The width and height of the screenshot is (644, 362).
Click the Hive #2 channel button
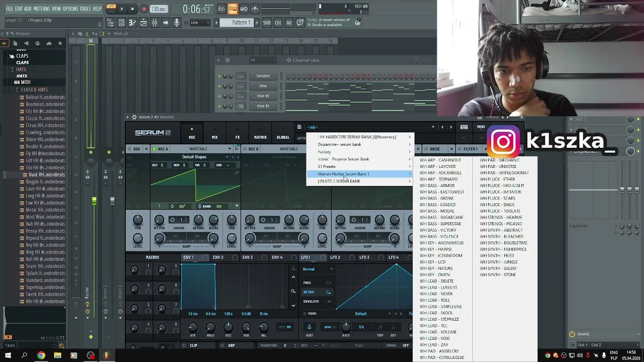[x=263, y=96]
